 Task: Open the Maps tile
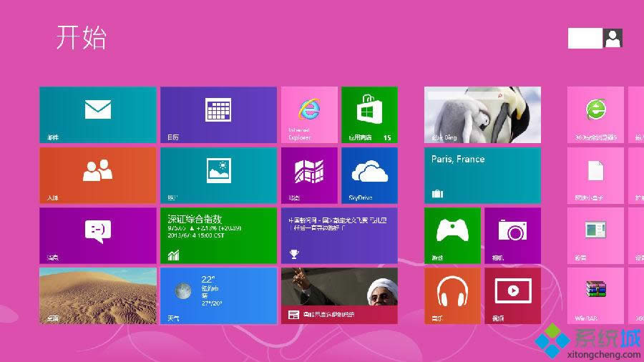(309, 175)
